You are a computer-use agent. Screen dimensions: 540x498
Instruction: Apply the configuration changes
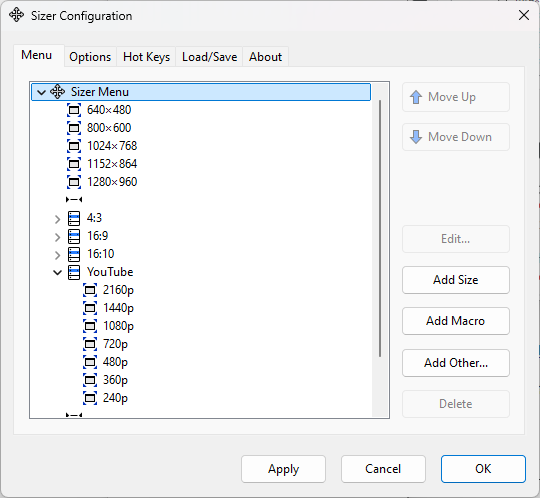[x=283, y=469]
